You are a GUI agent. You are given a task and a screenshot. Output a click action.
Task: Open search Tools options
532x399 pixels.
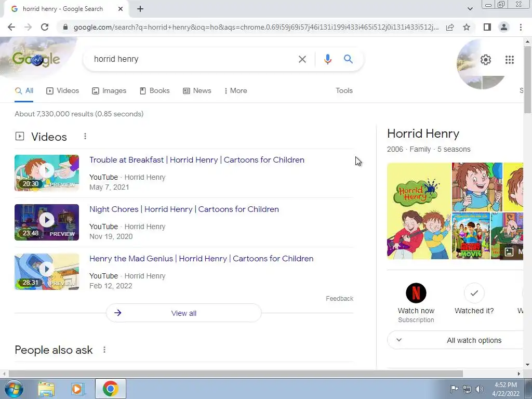pos(344,90)
